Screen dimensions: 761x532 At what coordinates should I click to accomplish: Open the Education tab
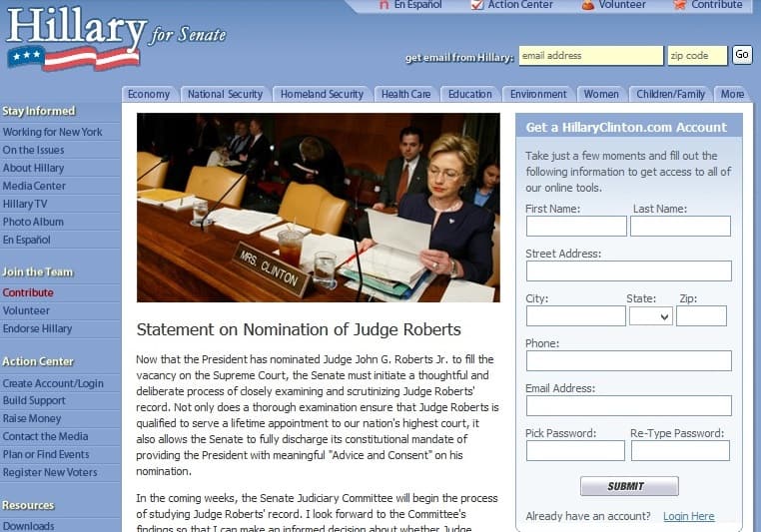tap(469, 94)
